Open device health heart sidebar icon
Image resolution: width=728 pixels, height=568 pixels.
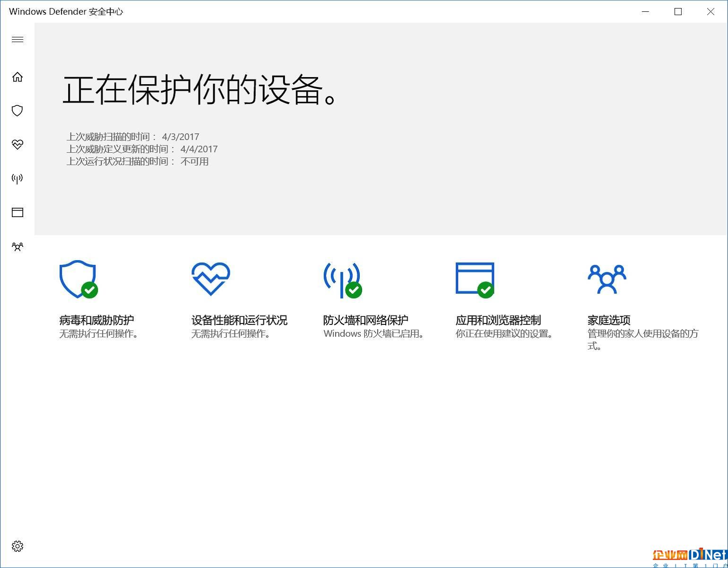click(x=17, y=144)
